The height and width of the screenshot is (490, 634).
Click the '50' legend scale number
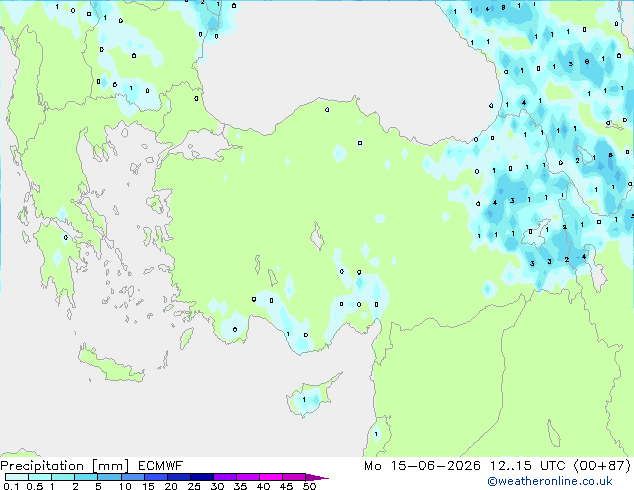pos(309,486)
